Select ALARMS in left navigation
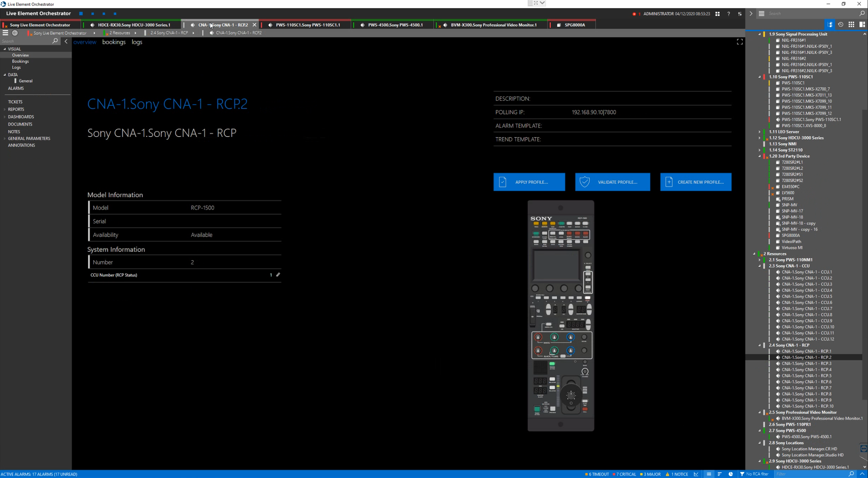 click(16, 88)
